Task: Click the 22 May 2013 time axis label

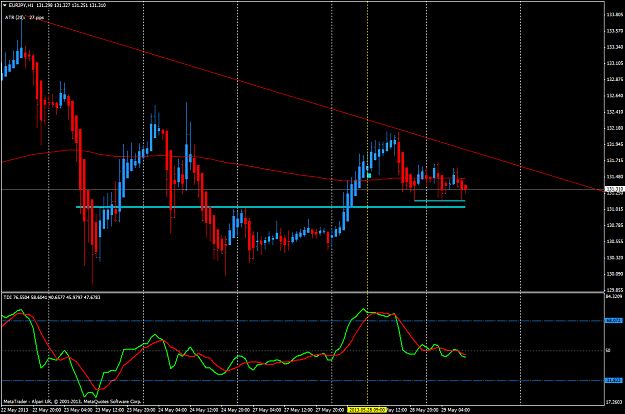Action: tap(15, 410)
